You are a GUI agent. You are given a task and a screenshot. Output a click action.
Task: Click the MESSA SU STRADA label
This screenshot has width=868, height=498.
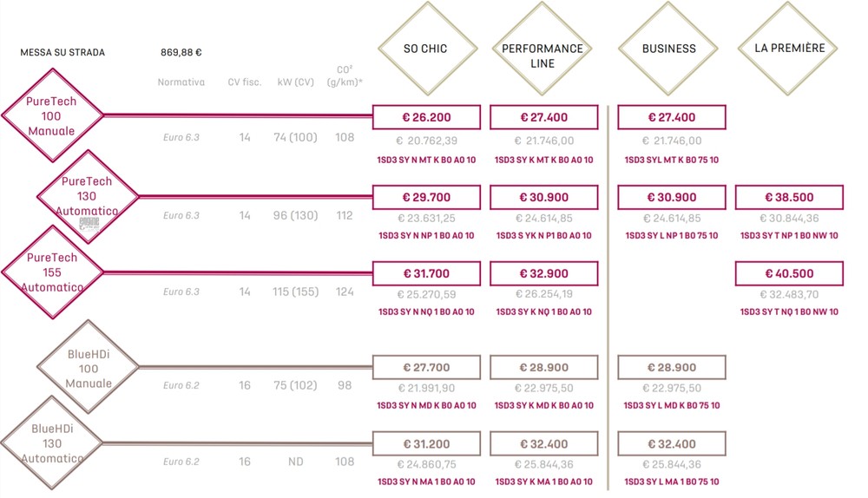coord(62,53)
